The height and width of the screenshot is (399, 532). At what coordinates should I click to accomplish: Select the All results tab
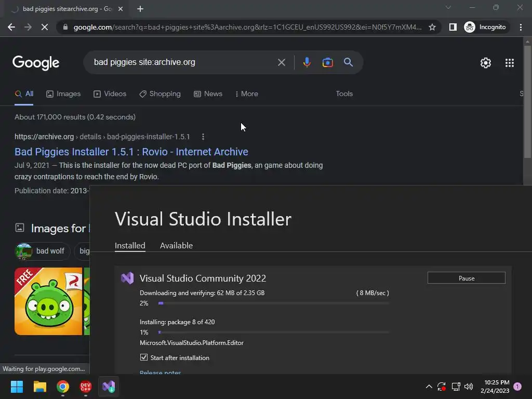point(24,94)
